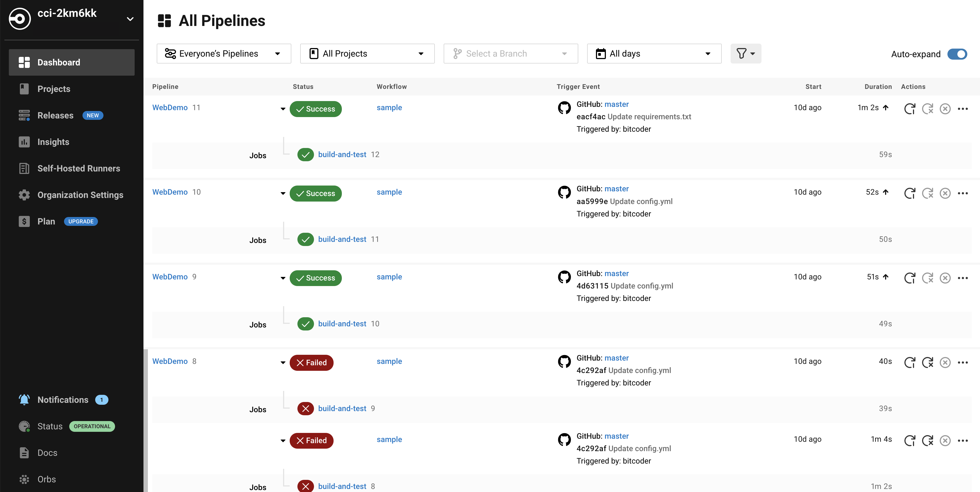Click the Status gauge icon
This screenshot has width=980, height=492.
pyautogui.click(x=24, y=426)
